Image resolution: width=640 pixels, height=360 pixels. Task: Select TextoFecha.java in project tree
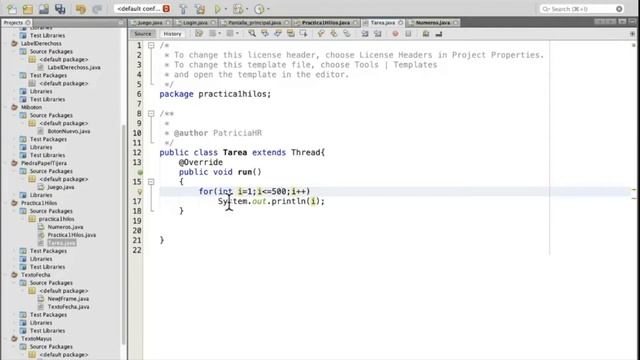68,307
